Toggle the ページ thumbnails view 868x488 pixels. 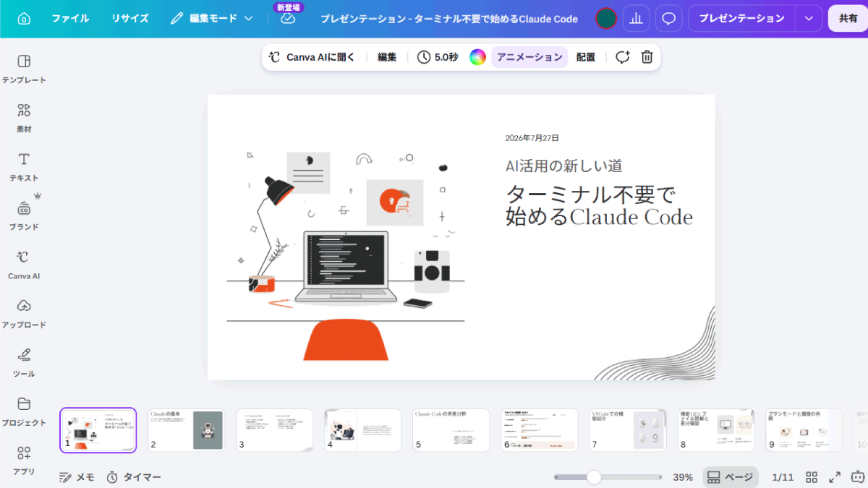[x=731, y=477]
